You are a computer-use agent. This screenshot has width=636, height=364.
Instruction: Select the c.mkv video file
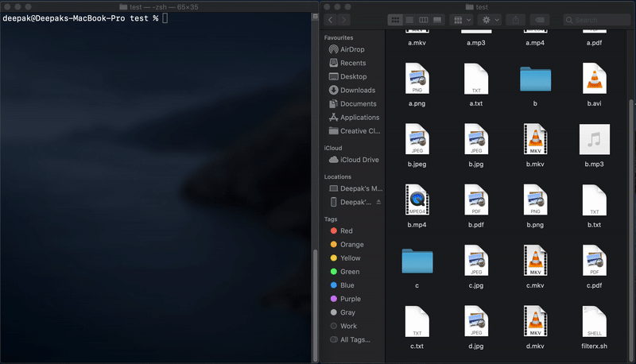[x=535, y=261]
